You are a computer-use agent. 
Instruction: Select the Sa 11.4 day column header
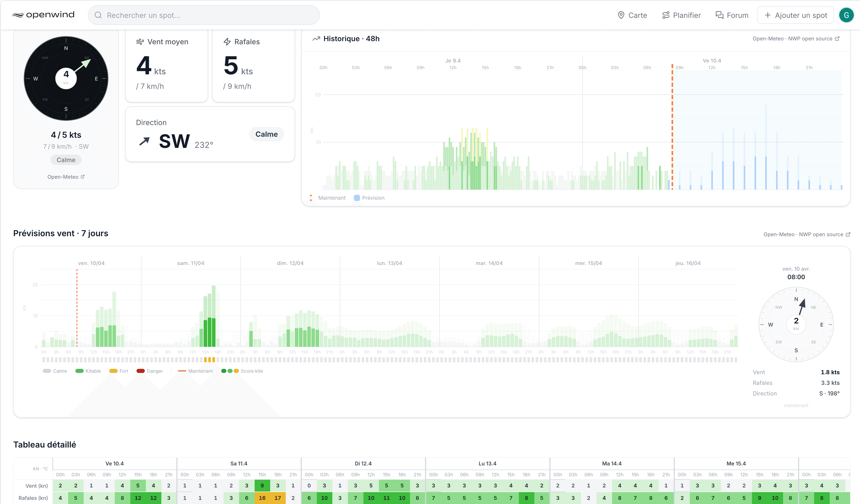coord(239,463)
